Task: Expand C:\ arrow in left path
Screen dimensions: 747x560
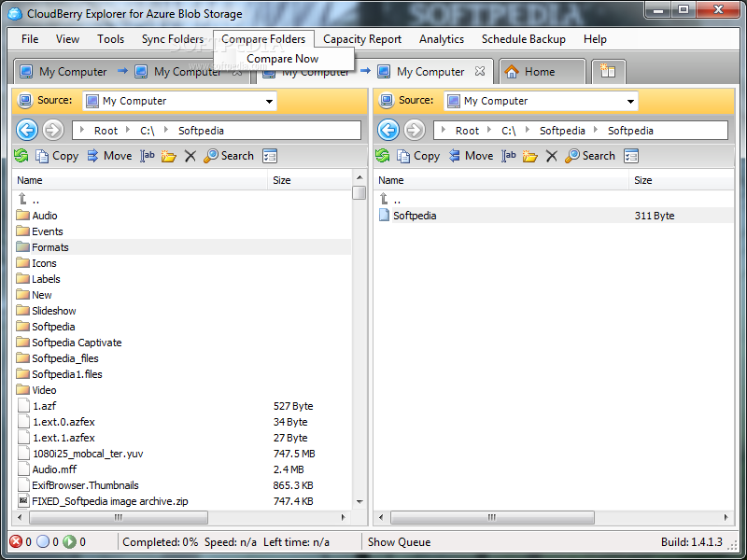Action: (x=128, y=130)
